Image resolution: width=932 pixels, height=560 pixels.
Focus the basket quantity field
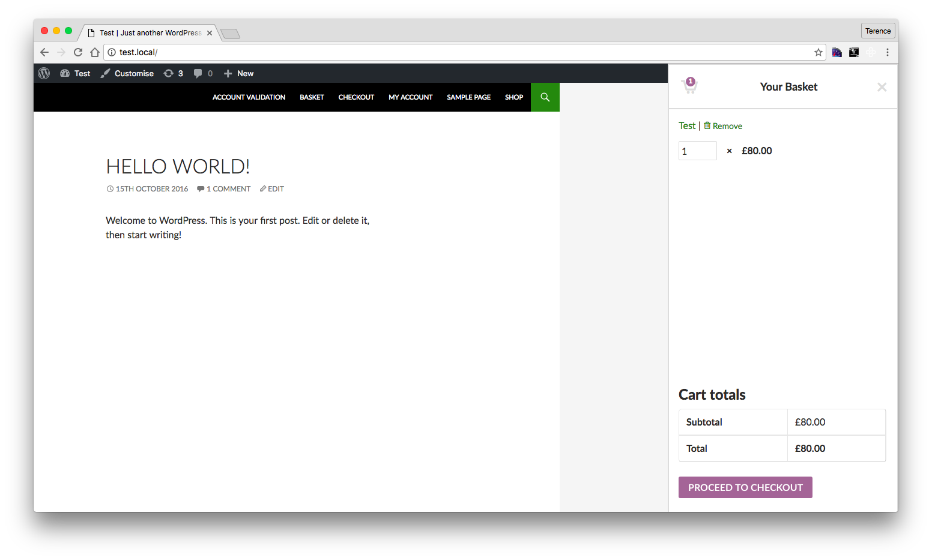point(698,151)
